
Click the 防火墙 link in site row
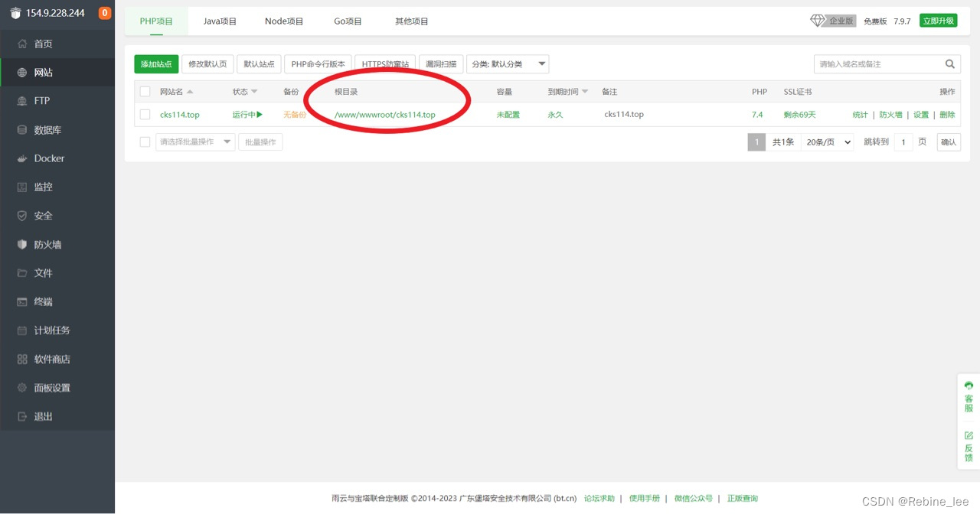(x=890, y=115)
